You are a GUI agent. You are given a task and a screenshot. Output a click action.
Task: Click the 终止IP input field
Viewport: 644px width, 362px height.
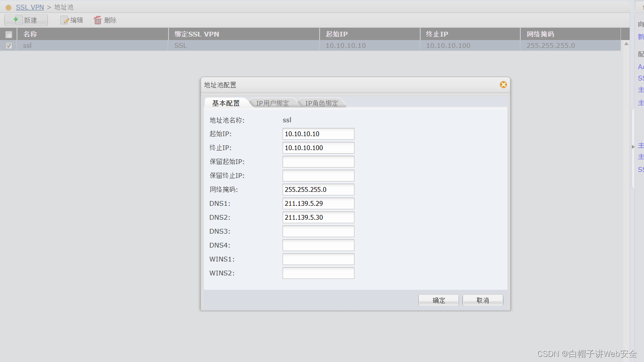tap(318, 148)
